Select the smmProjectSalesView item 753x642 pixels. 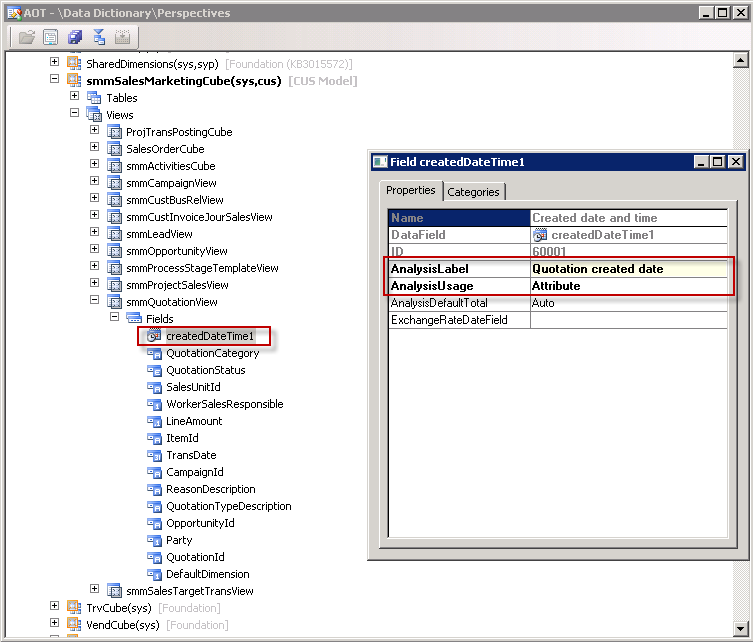tap(177, 285)
